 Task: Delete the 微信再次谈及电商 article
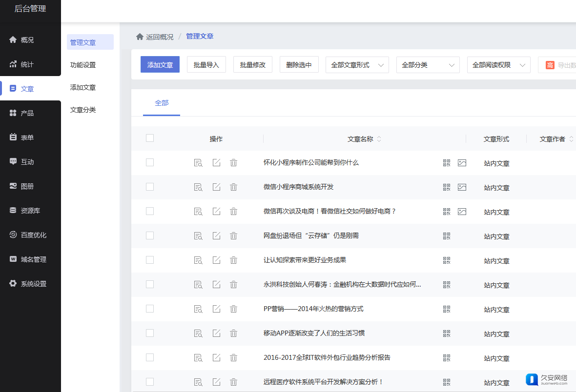(x=234, y=212)
